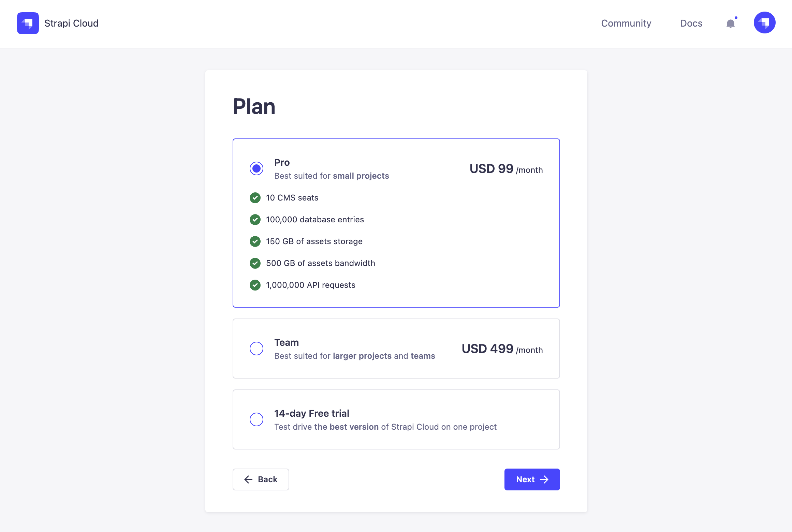Open the Docs link in header
Image resolution: width=792 pixels, height=532 pixels.
[x=691, y=23]
